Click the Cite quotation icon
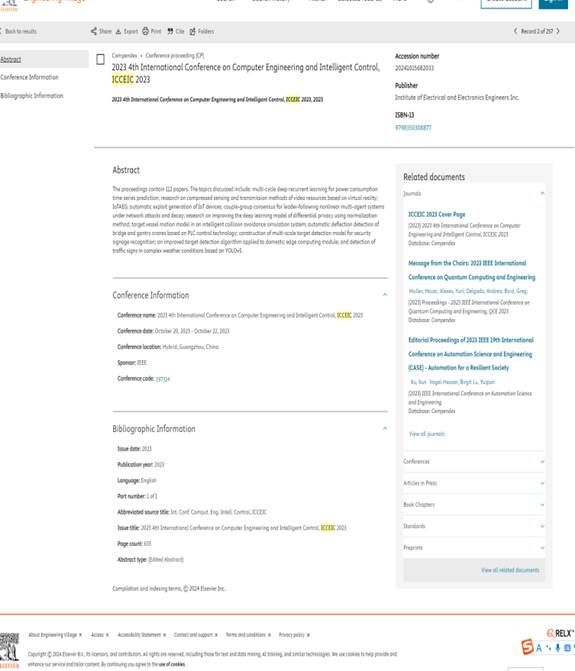The height and width of the screenshot is (671, 575). (x=170, y=31)
